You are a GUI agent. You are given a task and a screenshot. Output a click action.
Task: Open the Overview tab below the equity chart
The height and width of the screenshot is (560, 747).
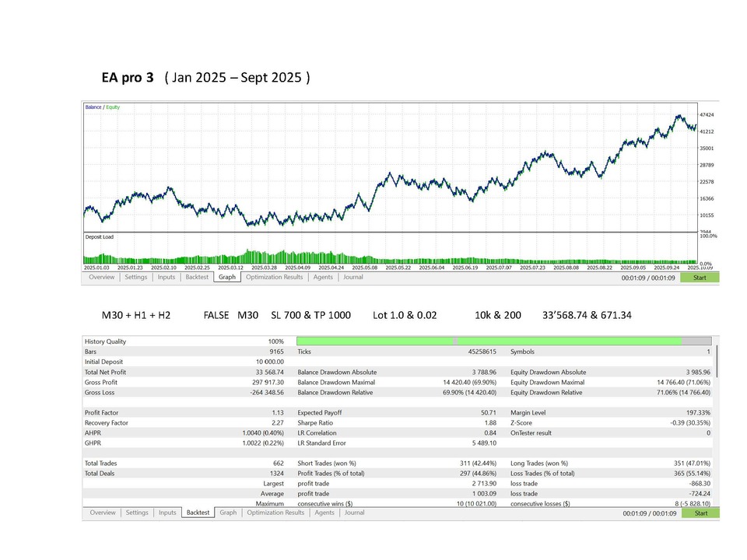click(x=101, y=277)
